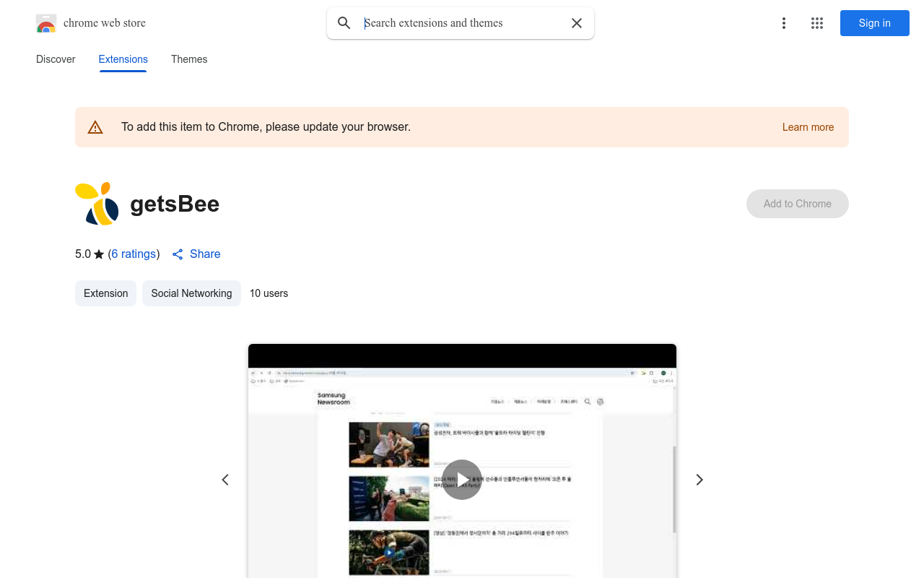This screenshot has height=578, width=924.
Task: Open the three-dot more options menu
Action: pyautogui.click(x=784, y=23)
